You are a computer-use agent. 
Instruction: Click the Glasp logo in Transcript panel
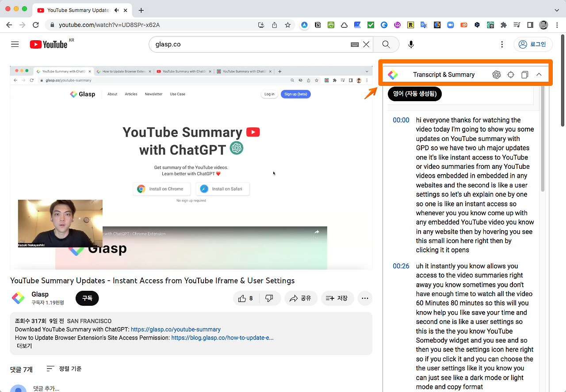pos(393,75)
